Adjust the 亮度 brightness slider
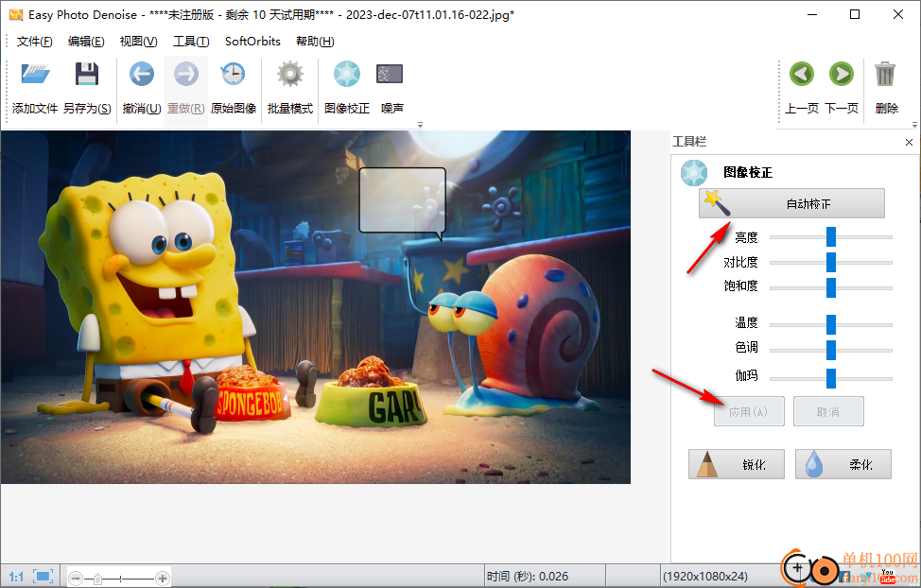 830,236
